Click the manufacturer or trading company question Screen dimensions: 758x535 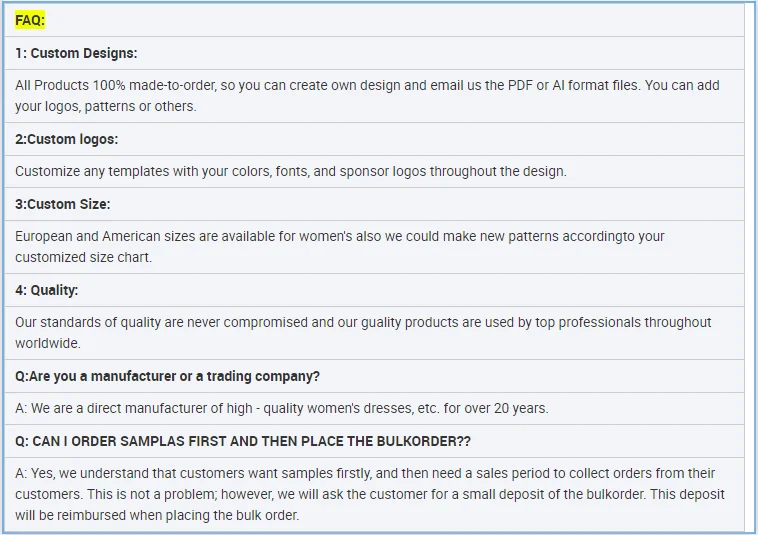click(167, 376)
